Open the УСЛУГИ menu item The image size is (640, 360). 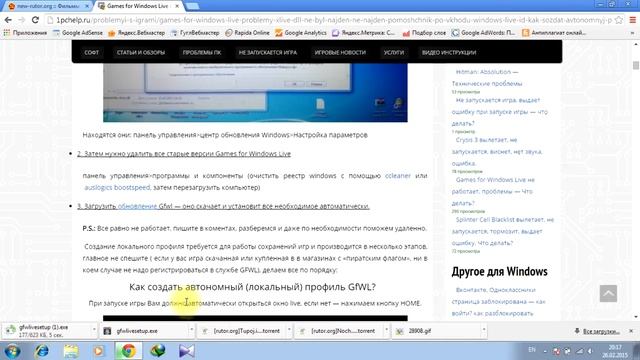[x=394, y=52]
